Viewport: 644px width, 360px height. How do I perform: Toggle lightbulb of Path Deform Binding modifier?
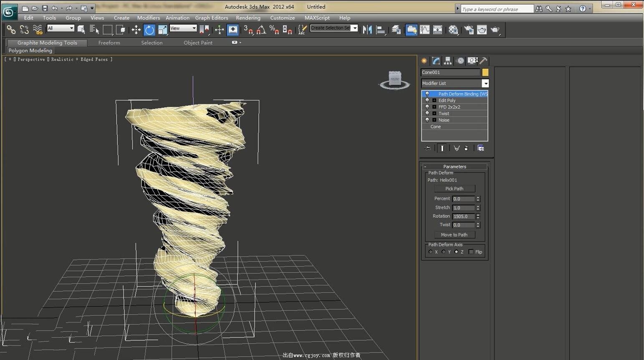pos(427,94)
